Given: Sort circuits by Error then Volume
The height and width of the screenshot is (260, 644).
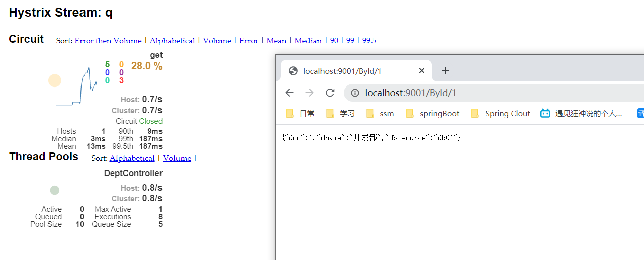Looking at the screenshot, I should click(108, 41).
